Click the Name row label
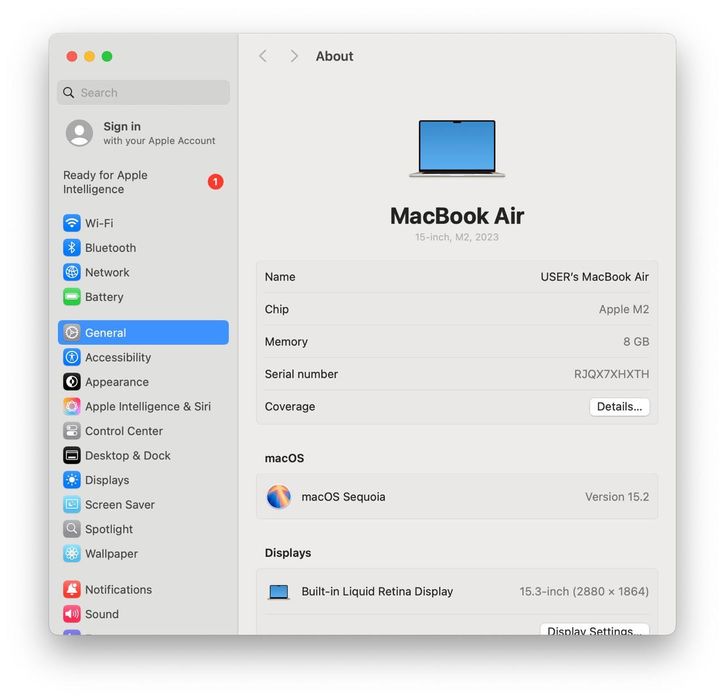725x700 pixels. (280, 277)
